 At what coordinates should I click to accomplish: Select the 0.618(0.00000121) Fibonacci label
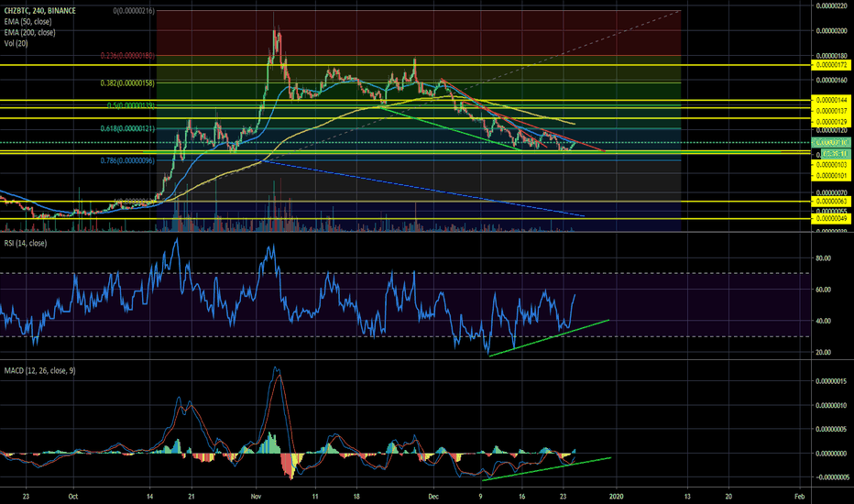click(x=127, y=128)
